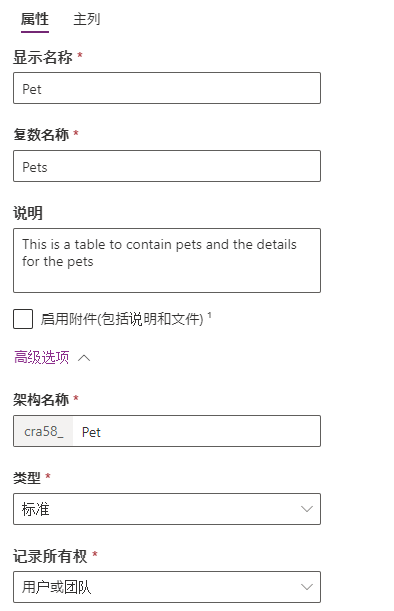This screenshot has width=394, height=611.
Task: Place cursor in the 说明 description box
Action: [167, 260]
